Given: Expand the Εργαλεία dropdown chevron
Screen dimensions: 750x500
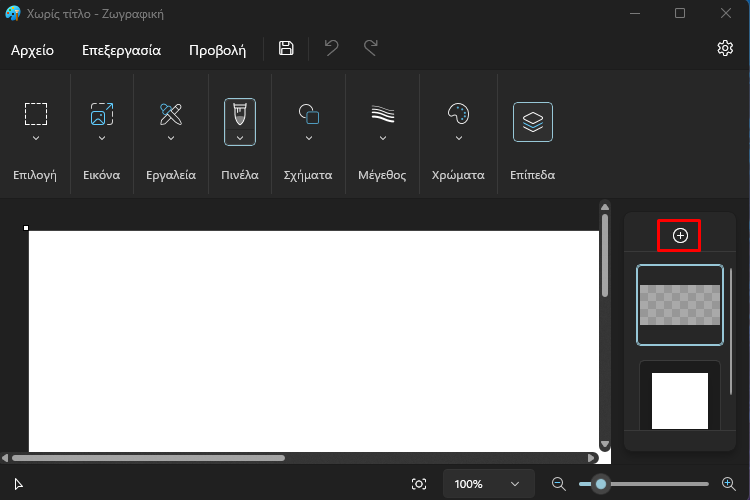Looking at the screenshot, I should [x=171, y=138].
